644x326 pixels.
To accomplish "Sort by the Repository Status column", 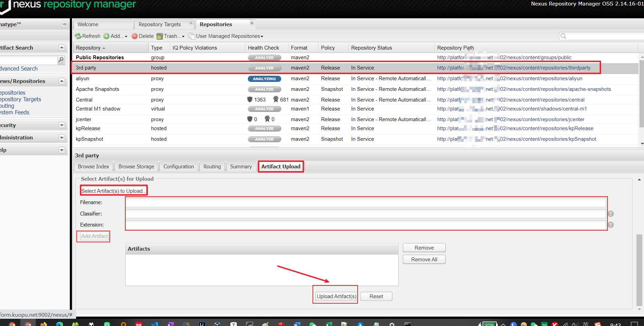I will tap(391, 48).
